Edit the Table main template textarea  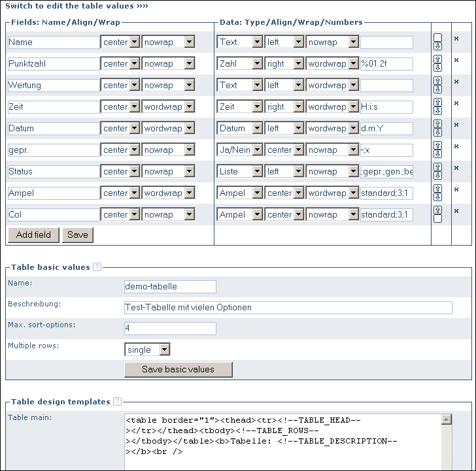tap(288, 442)
